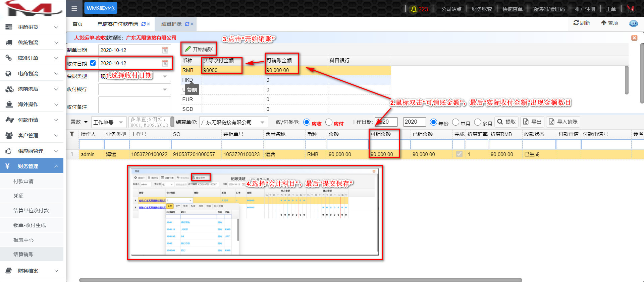This screenshot has width=644, height=282.
Task: Select the 单月 radio option
Action: click(x=455, y=122)
